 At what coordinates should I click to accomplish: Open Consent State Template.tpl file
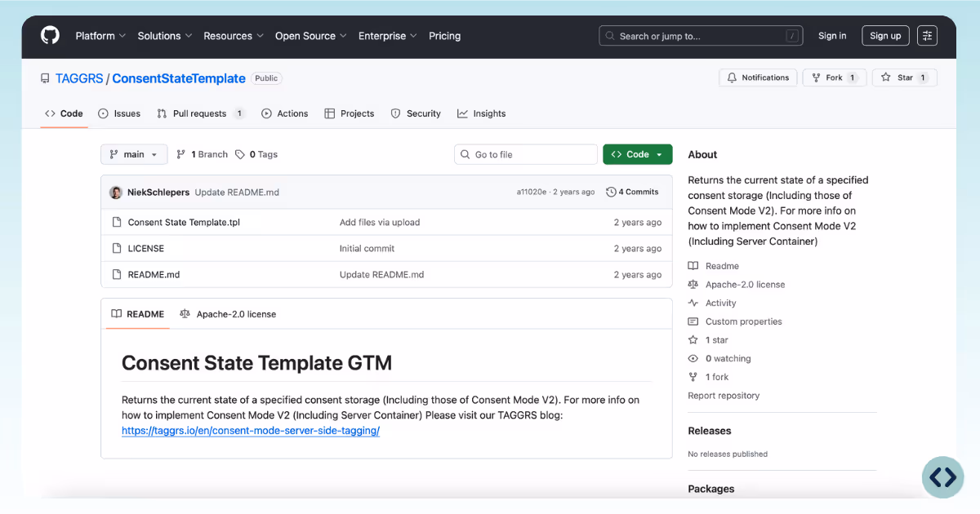(x=184, y=222)
